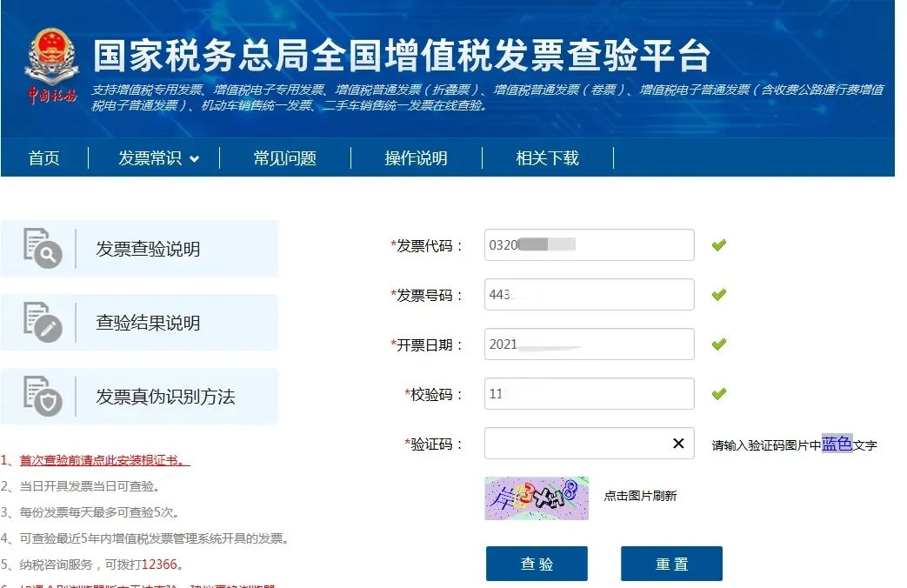The height and width of the screenshot is (588, 907).
Task: Click the 点击图片刷新 text
Action: [640, 496]
